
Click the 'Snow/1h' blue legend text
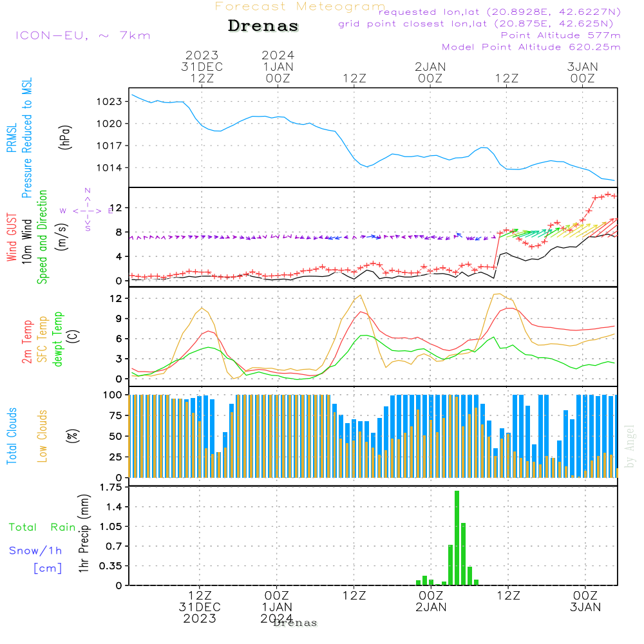35,551
